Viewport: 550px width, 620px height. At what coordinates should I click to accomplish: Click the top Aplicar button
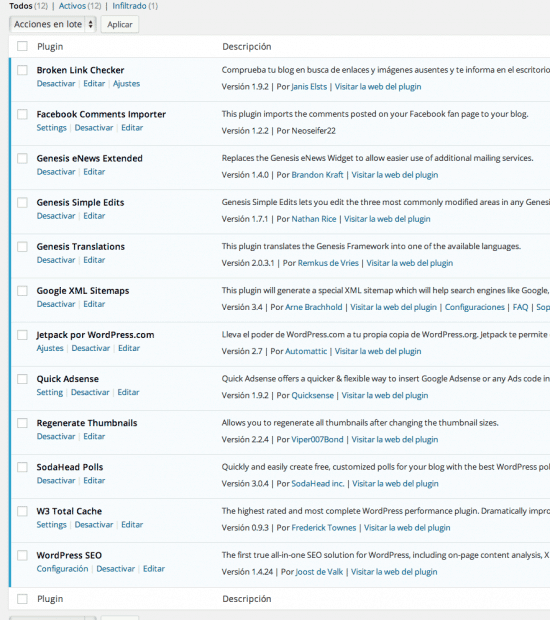(x=120, y=24)
